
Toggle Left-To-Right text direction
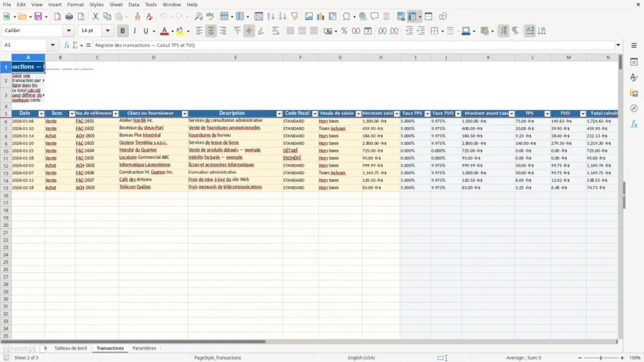(x=504, y=31)
